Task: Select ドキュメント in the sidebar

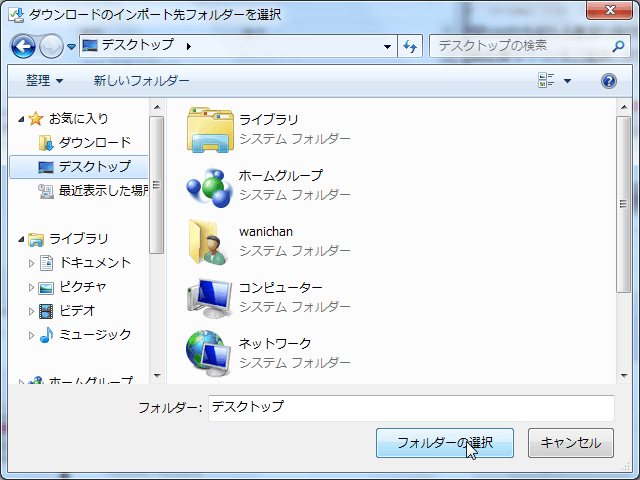Action: point(95,263)
